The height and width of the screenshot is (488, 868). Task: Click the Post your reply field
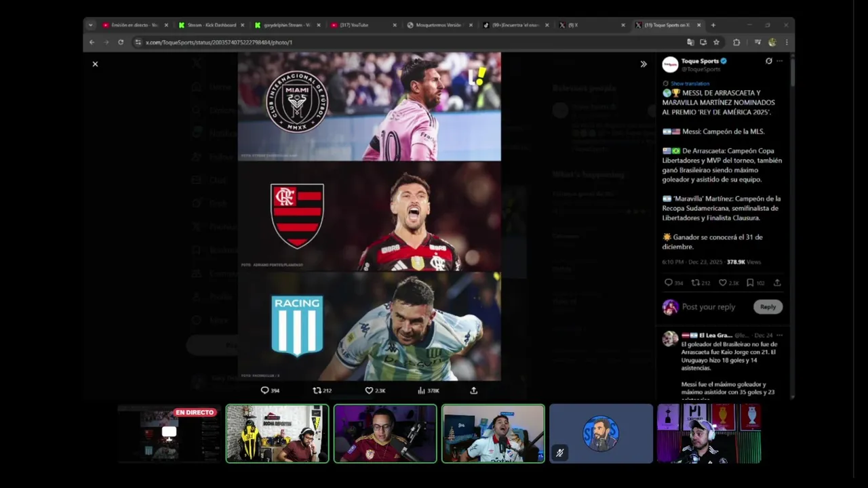709,307
